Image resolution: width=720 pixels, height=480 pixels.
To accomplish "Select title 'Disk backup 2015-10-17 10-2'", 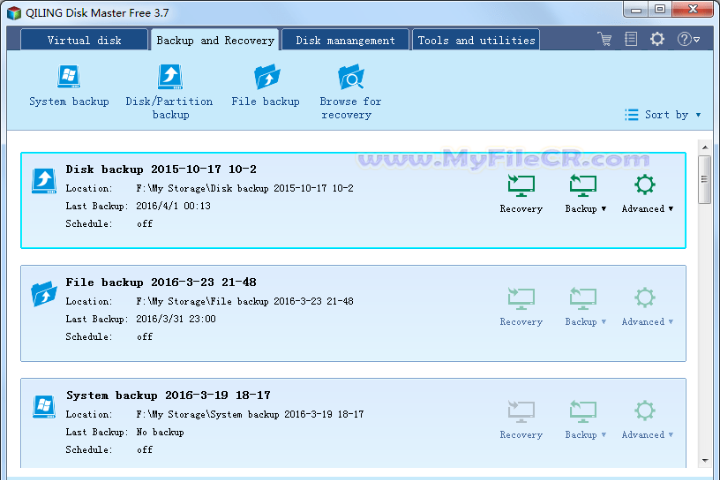I will (161, 169).
